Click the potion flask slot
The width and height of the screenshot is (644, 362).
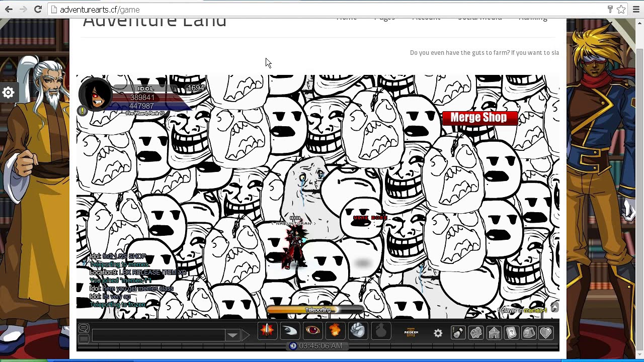[381, 330]
